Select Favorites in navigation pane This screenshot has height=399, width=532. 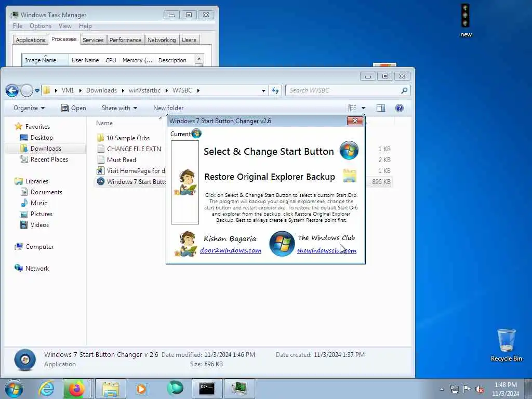click(37, 127)
